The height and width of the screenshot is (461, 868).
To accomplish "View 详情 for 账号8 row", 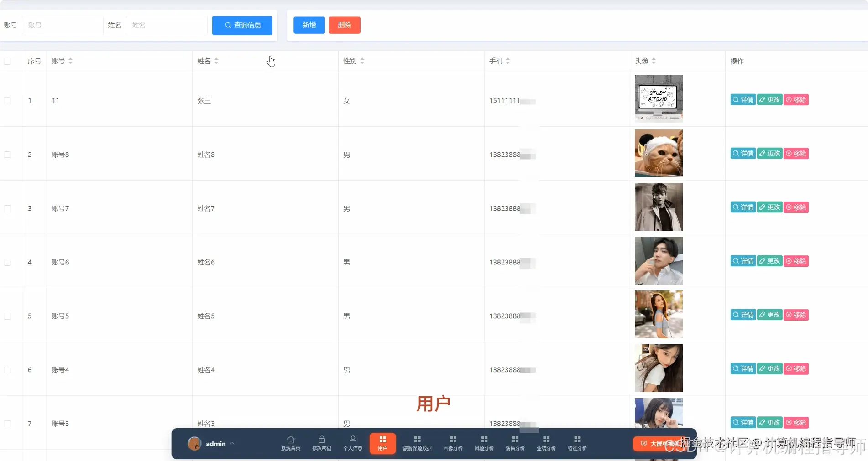I will [743, 154].
